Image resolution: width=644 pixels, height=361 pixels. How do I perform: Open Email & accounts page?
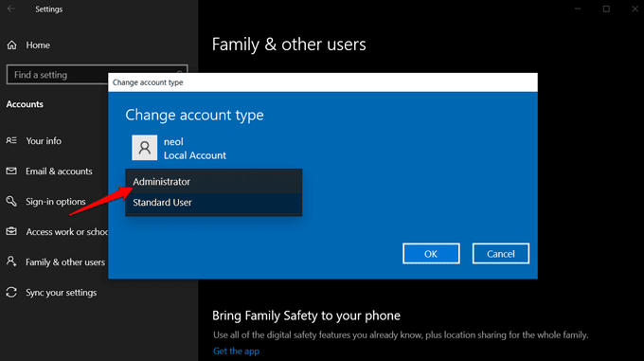point(59,171)
